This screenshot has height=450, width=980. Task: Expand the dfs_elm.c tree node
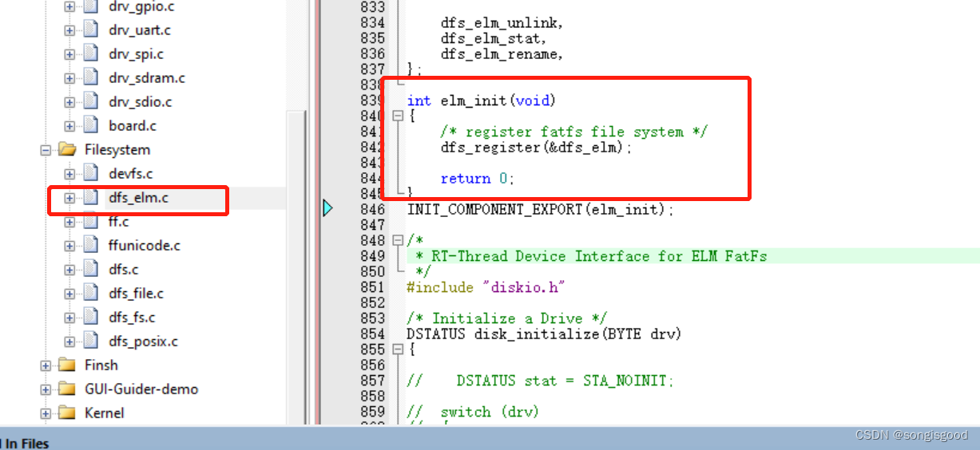click(x=69, y=198)
